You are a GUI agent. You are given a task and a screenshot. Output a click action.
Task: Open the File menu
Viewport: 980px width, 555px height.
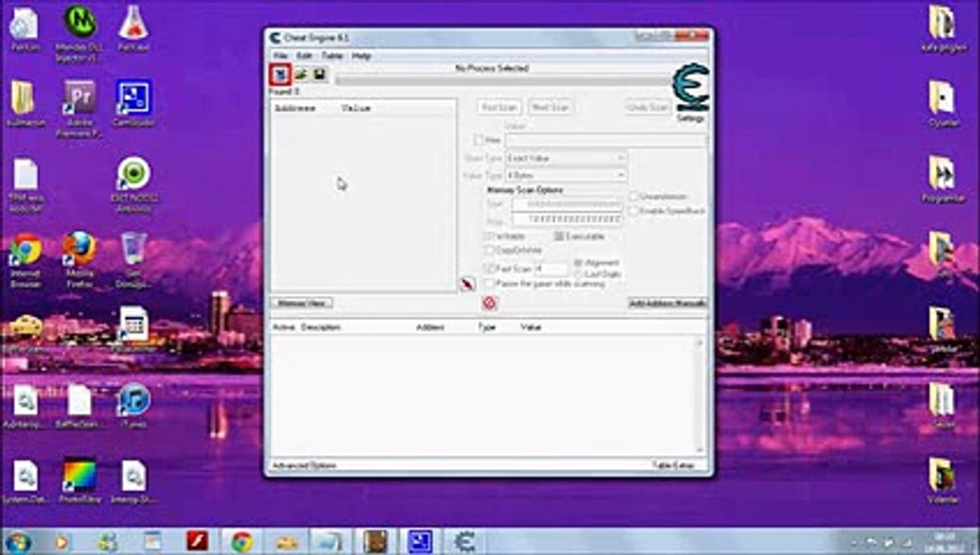pyautogui.click(x=280, y=56)
